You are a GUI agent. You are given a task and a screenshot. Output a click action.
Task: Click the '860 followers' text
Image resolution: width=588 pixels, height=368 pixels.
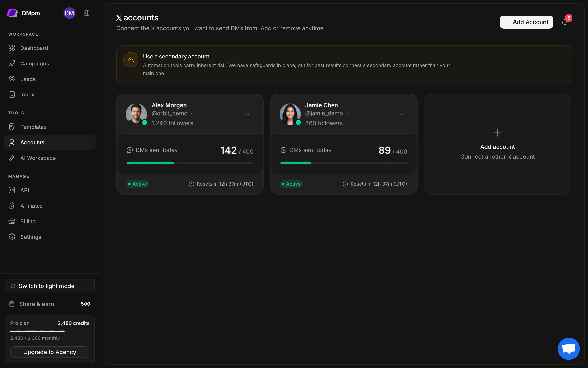324,123
